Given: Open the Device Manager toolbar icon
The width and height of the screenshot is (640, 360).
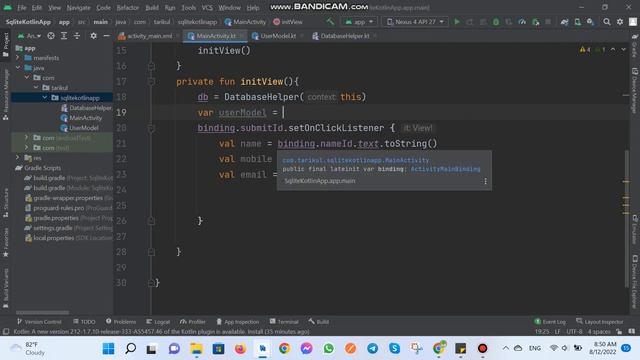Looking at the screenshot, I should pos(578,22).
